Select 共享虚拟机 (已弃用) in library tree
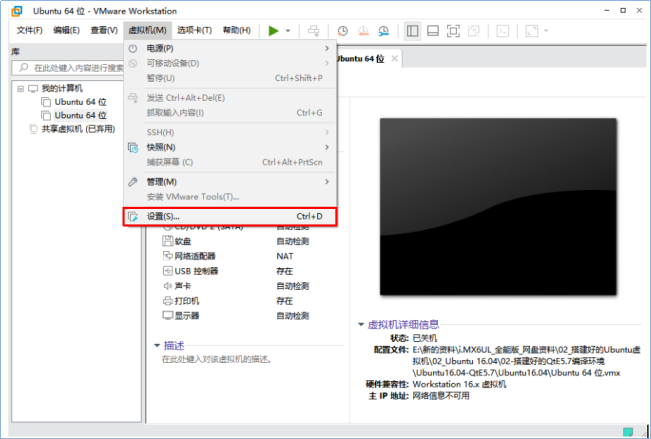The image size is (651, 439). point(78,129)
